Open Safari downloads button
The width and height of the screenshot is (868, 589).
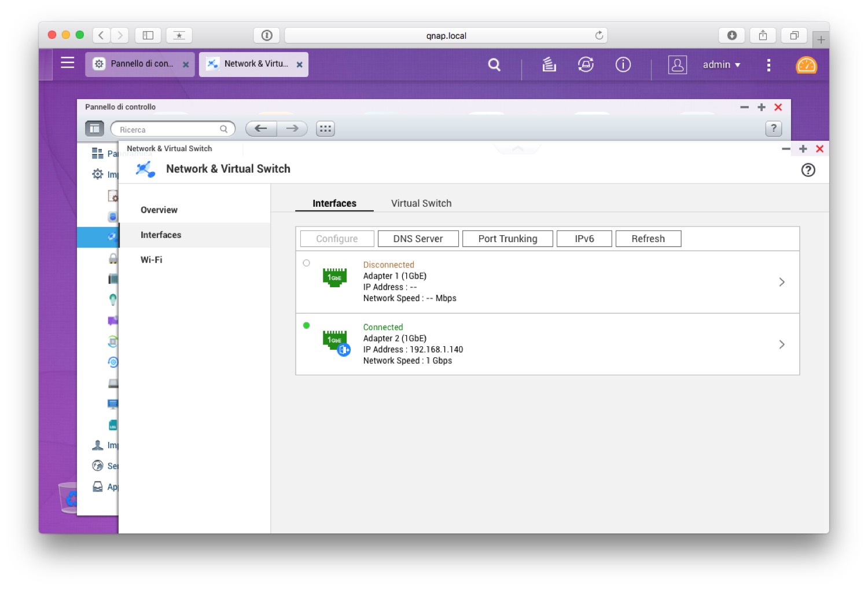point(732,35)
